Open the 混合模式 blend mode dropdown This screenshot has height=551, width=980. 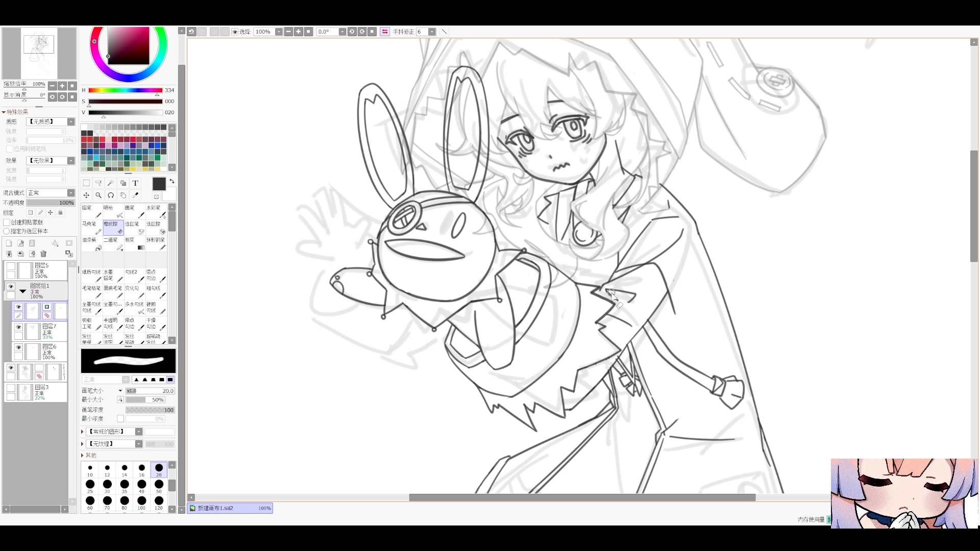[71, 193]
